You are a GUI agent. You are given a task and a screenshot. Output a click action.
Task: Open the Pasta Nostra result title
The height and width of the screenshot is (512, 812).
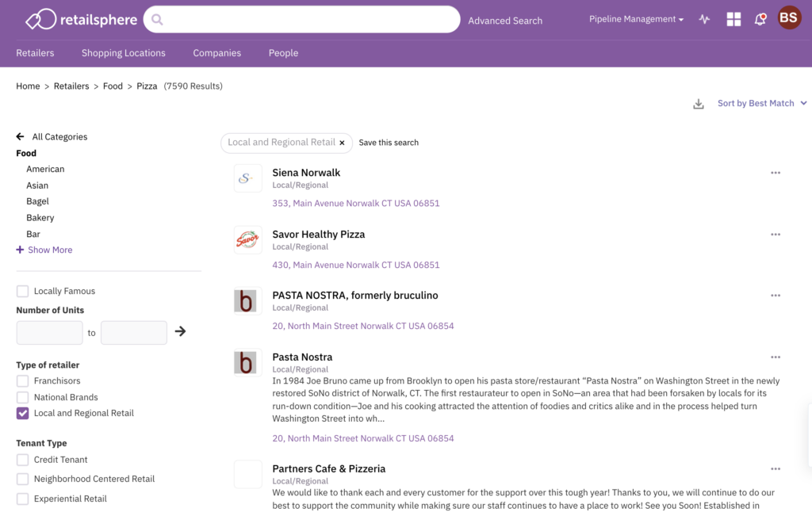[x=302, y=357]
